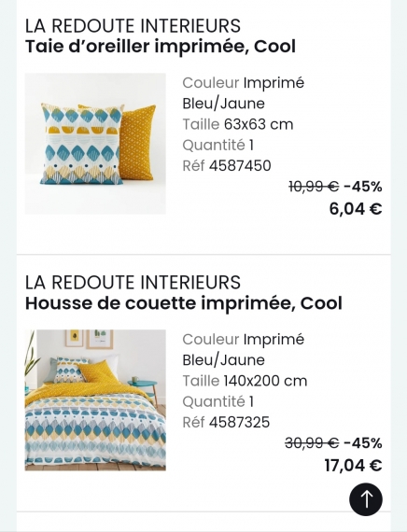Select the reference number 4587450
Viewport: 407px width, 532px height.
[240, 165]
